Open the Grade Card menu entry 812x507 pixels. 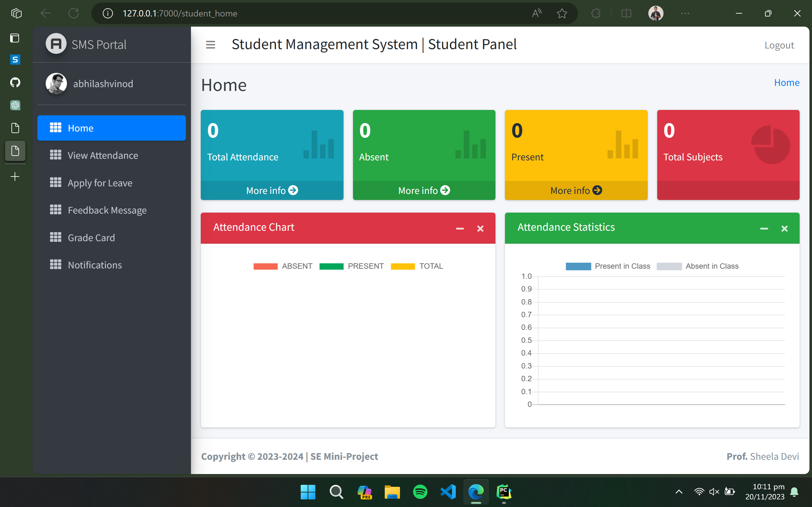[91, 237]
